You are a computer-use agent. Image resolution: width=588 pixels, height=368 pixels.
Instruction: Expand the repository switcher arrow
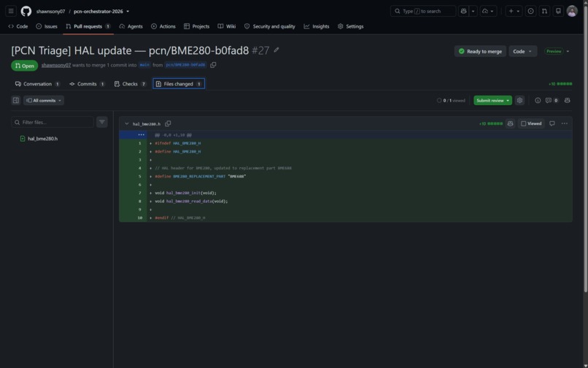(128, 11)
